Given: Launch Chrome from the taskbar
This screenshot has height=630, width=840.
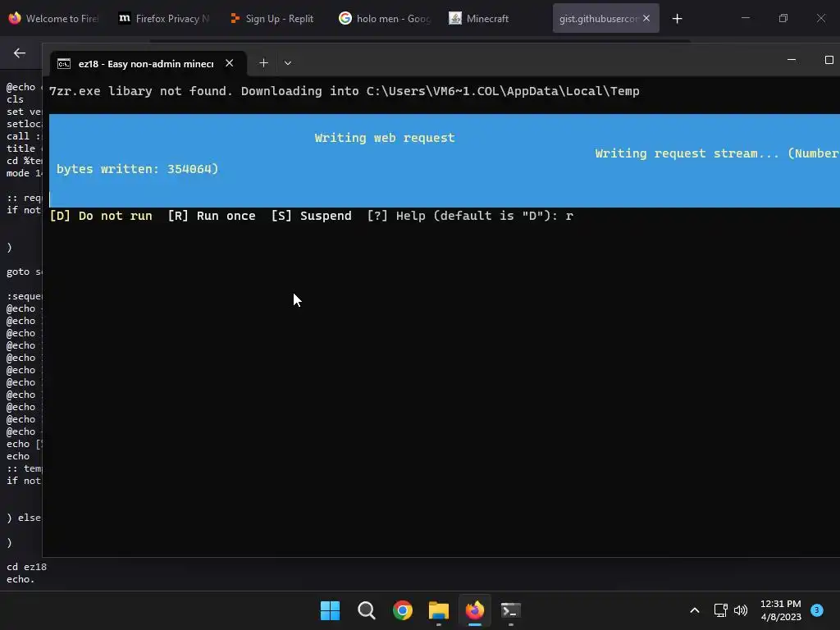Looking at the screenshot, I should coord(402,610).
